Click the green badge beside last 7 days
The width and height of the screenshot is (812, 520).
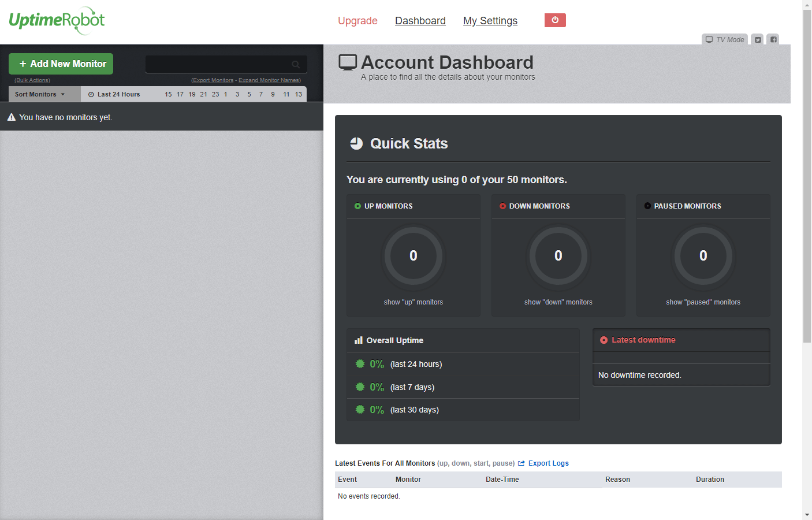tap(360, 387)
